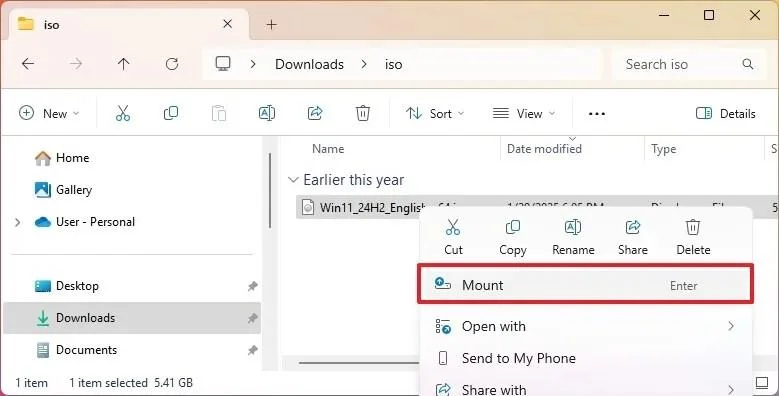Open Gallery in the navigation pane
This screenshot has width=779, height=396.
63,190
